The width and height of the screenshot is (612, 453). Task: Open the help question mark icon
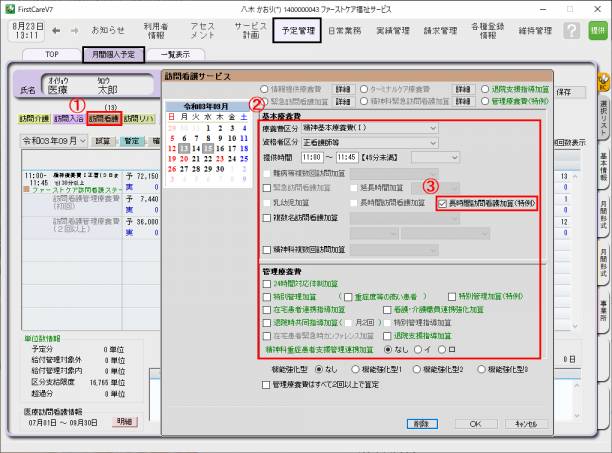570,31
